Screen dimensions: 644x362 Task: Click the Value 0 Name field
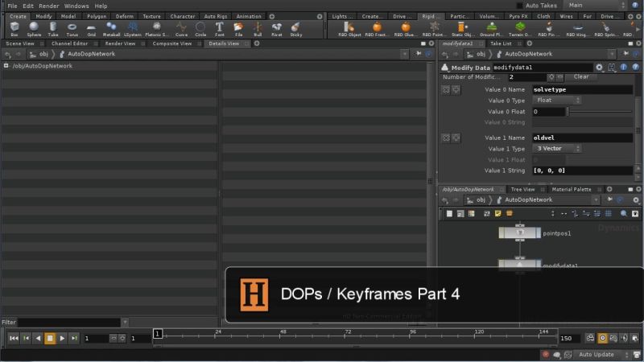[x=582, y=89]
